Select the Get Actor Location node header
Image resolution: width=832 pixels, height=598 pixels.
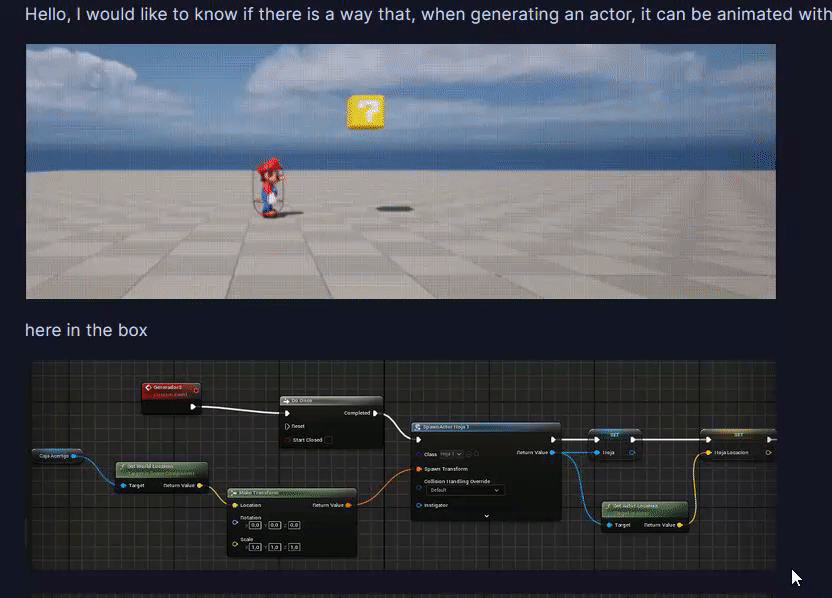point(645,508)
